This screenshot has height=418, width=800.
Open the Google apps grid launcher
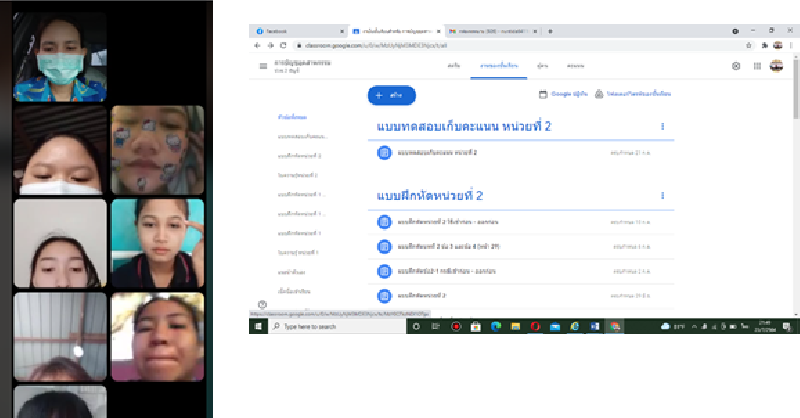tap(758, 66)
